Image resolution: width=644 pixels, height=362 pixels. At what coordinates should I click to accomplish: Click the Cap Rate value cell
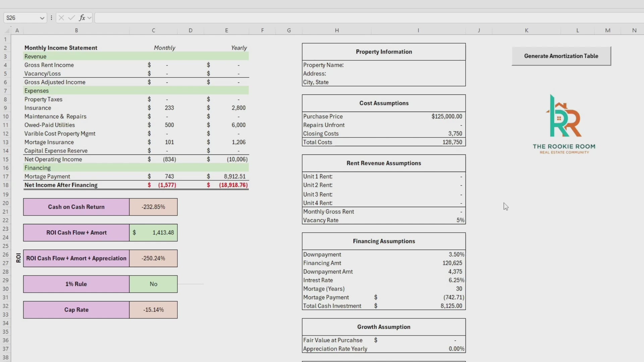153,310
